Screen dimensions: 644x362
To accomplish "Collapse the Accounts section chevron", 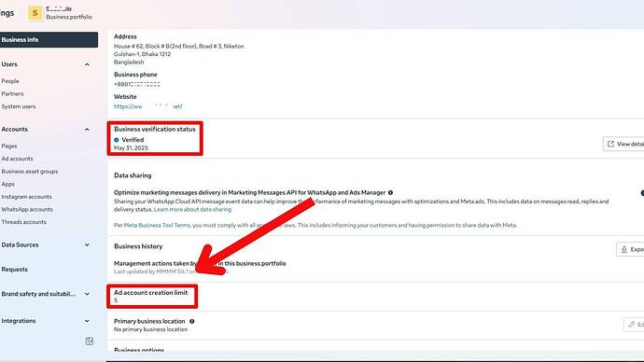I will point(87,130).
